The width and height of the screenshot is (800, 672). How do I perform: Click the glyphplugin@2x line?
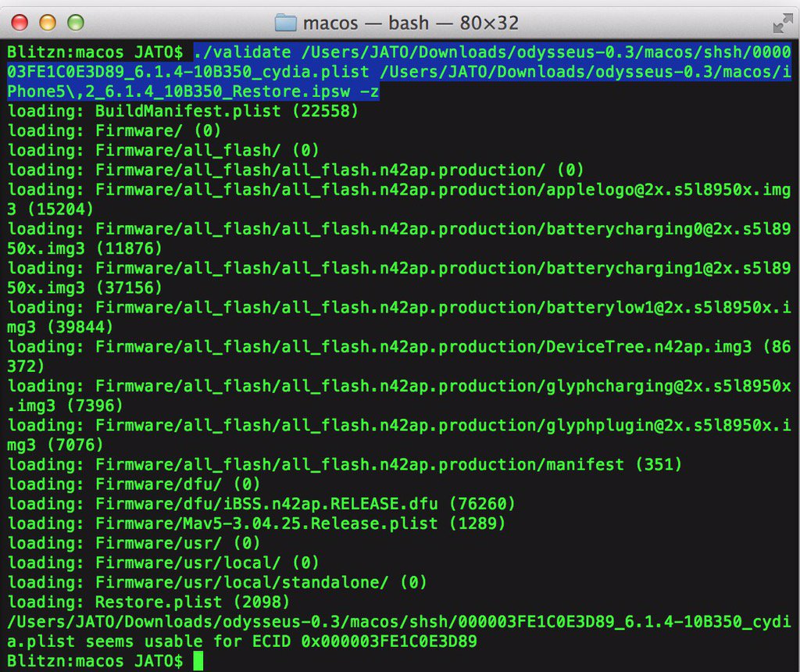399,435
